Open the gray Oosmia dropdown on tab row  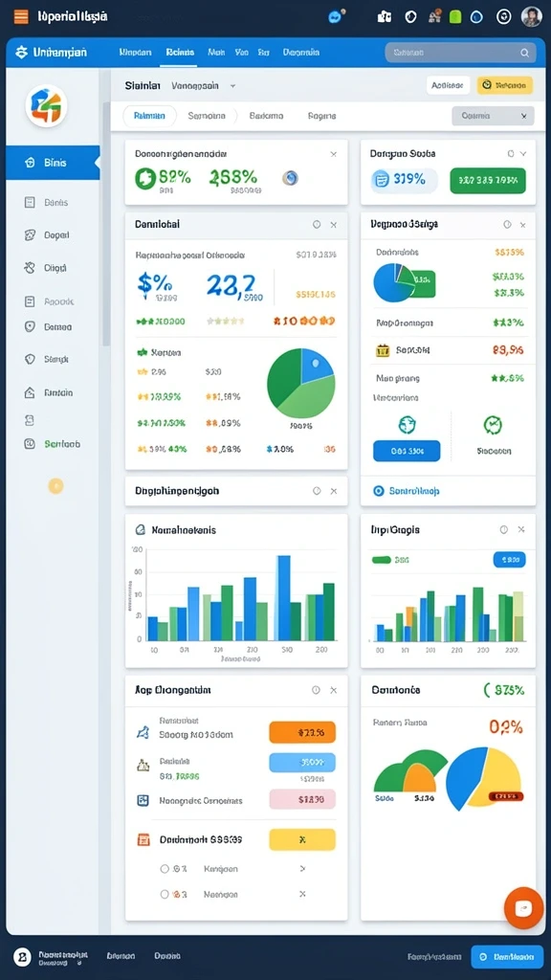[493, 116]
